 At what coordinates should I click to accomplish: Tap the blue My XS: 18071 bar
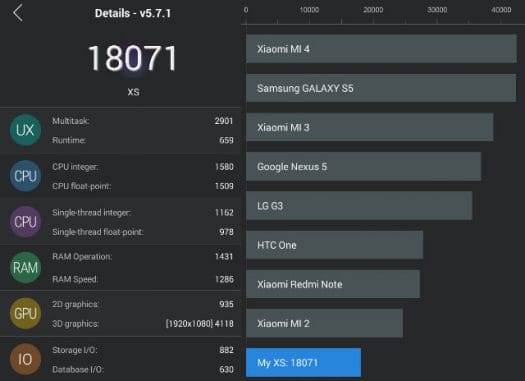pos(303,363)
